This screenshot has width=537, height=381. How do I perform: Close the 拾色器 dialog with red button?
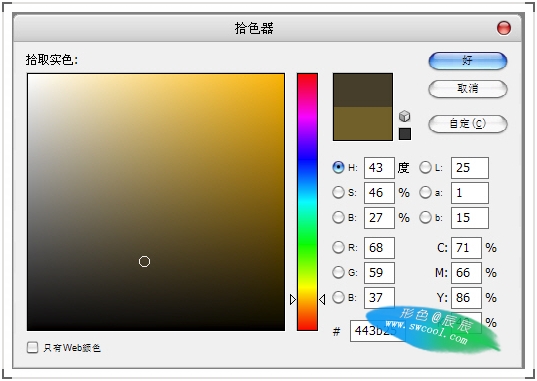504,28
